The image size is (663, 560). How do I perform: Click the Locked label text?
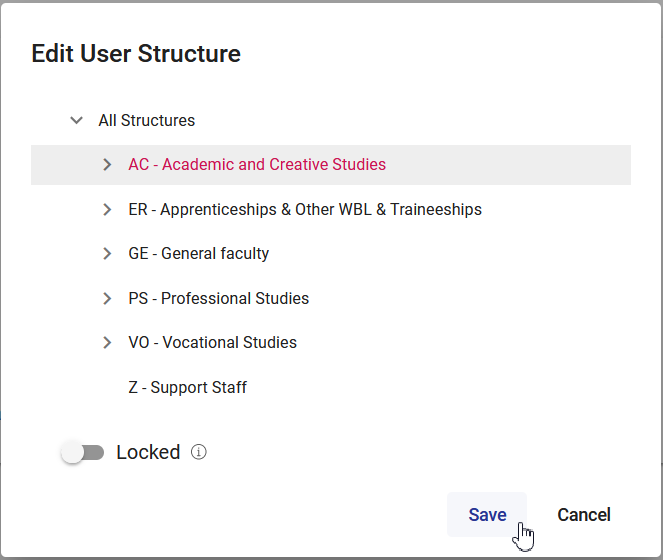point(148,452)
